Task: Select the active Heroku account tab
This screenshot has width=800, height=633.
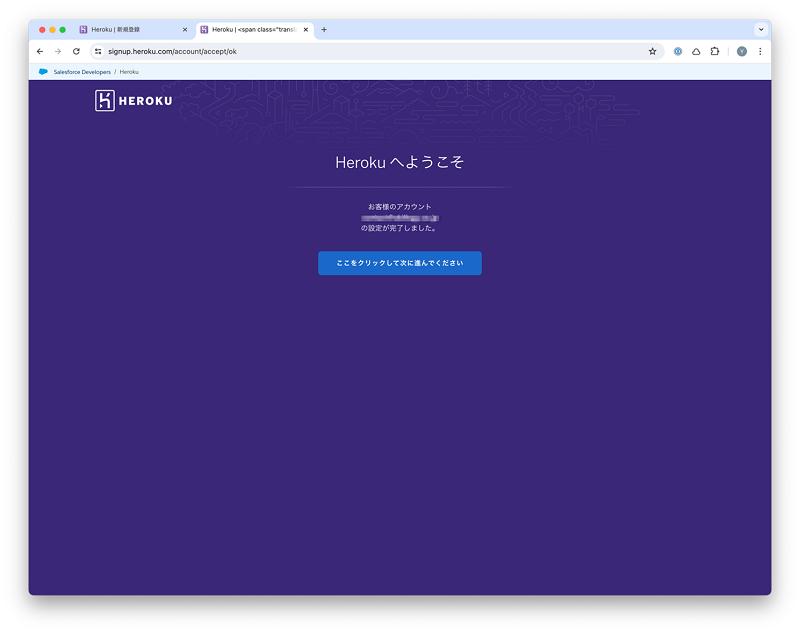Action: (x=250, y=30)
